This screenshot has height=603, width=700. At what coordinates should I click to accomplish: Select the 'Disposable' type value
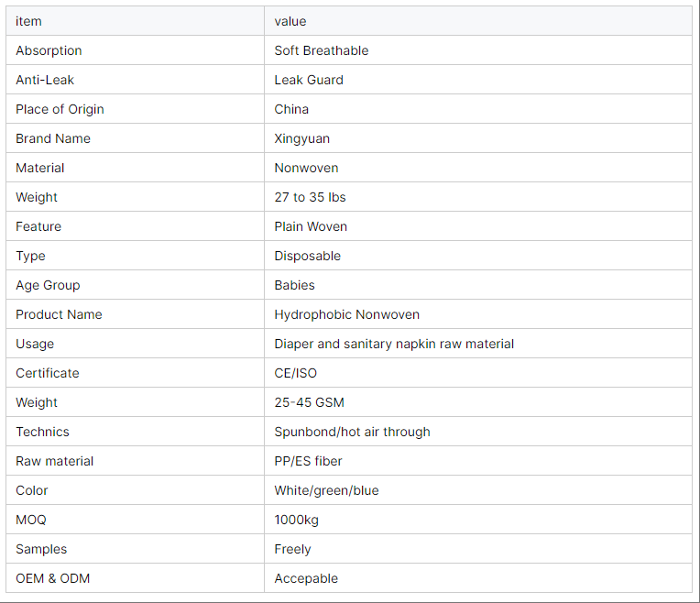(x=307, y=256)
